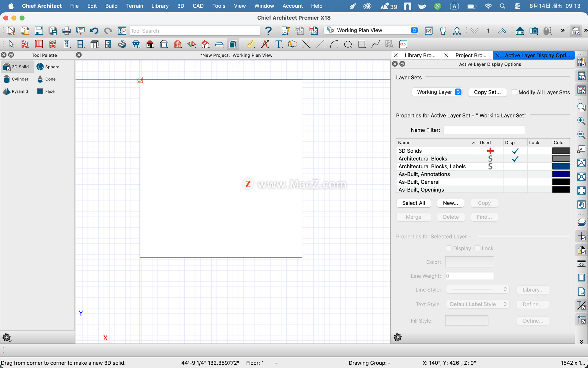The width and height of the screenshot is (588, 368).
Task: Select the Pyramid tool
Action: coord(16,91)
